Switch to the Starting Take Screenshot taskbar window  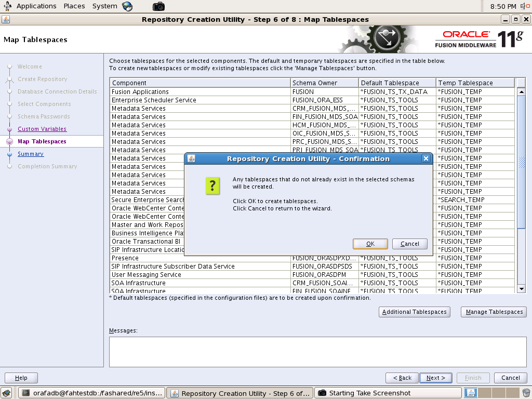pos(390,392)
